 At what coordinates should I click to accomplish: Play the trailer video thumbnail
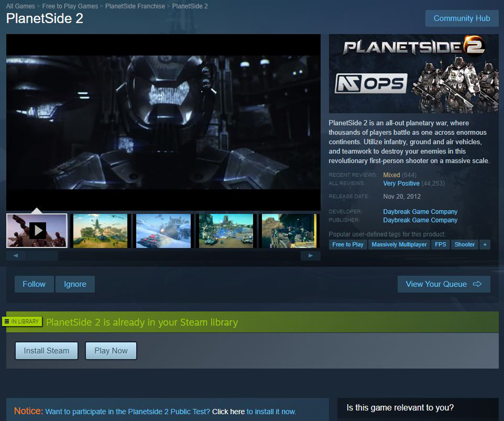click(37, 230)
